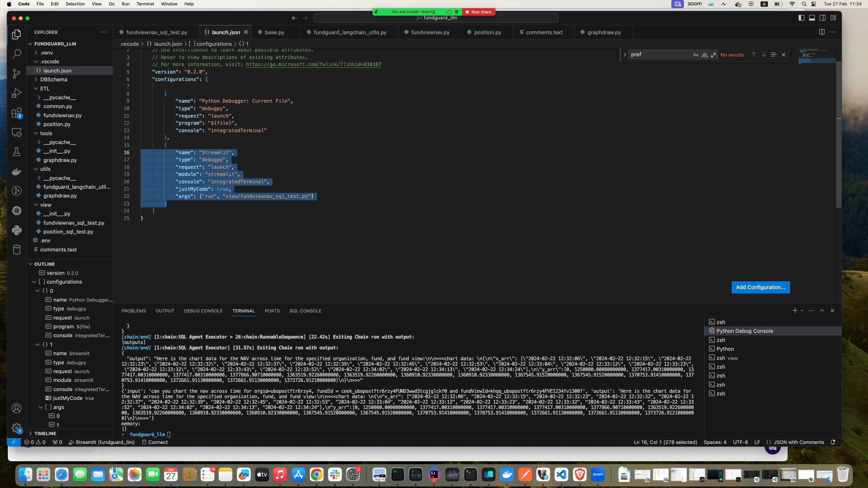868x488 pixels.
Task: Open the Testing beaker view
Action: pos(17,152)
